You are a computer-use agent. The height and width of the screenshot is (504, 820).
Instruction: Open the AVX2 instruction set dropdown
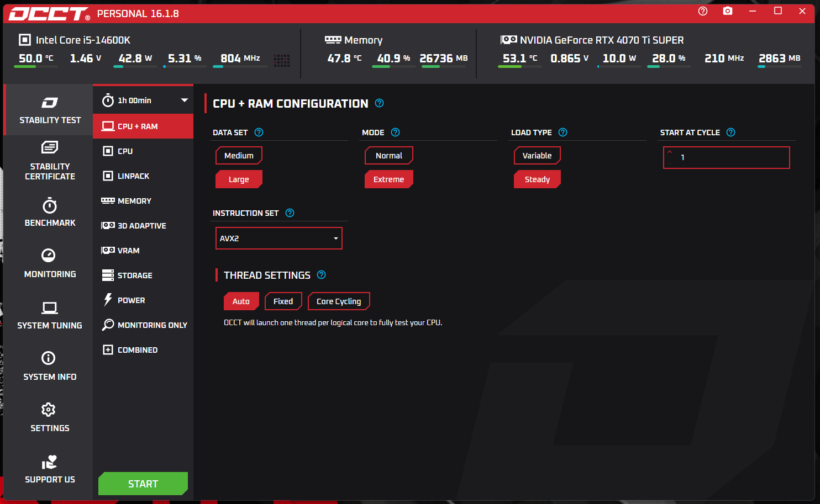pyautogui.click(x=279, y=238)
